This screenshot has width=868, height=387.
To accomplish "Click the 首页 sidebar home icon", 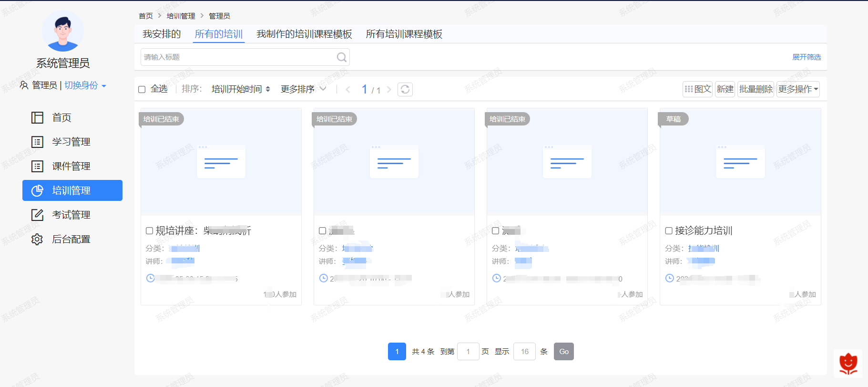I will tap(37, 117).
